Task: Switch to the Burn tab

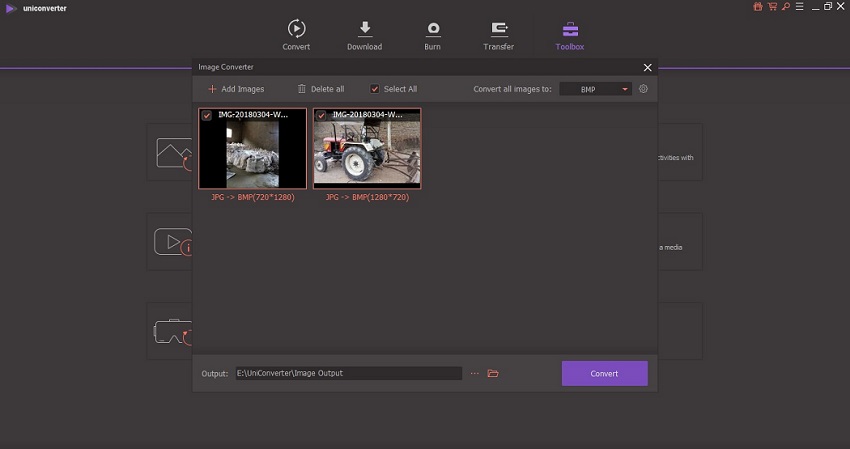Action: (433, 35)
